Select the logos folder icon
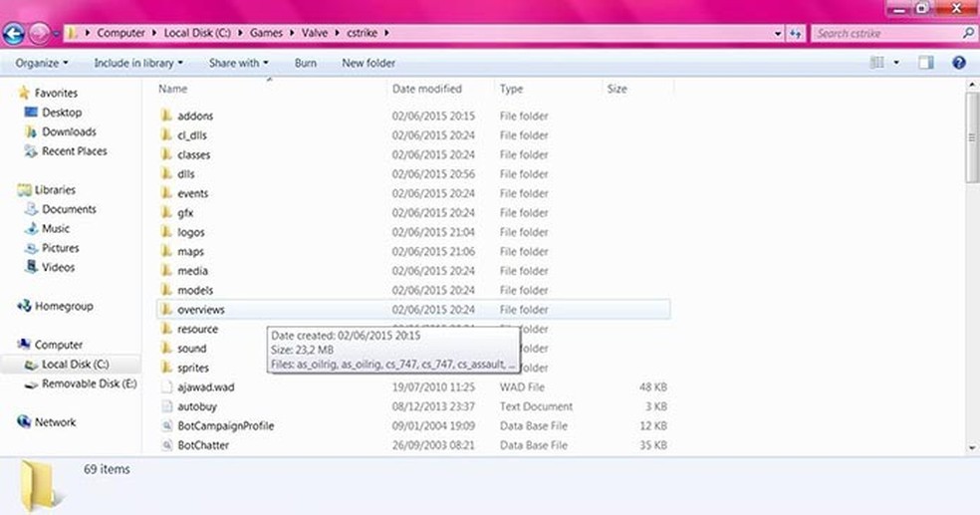 (x=166, y=232)
